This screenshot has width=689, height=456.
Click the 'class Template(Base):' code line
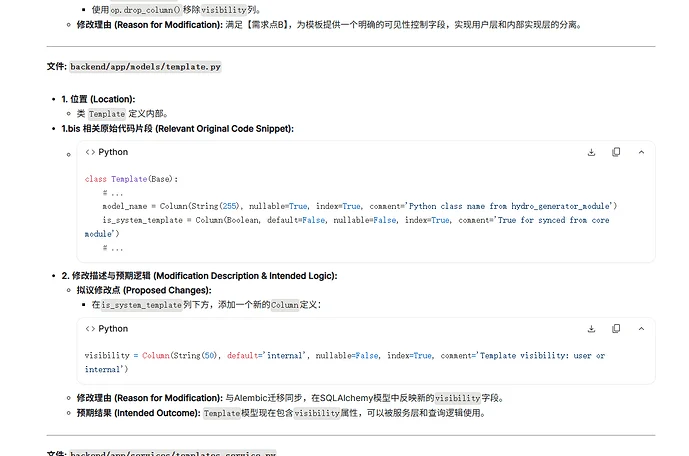[x=131, y=179]
